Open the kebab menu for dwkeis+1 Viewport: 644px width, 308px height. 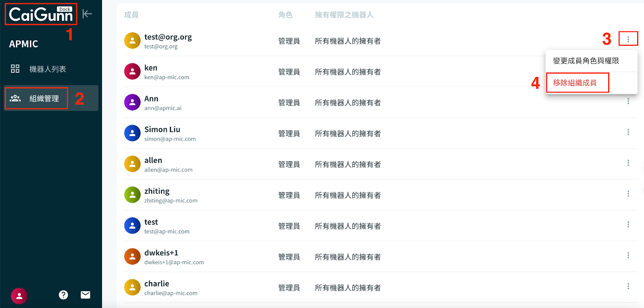pos(628,256)
